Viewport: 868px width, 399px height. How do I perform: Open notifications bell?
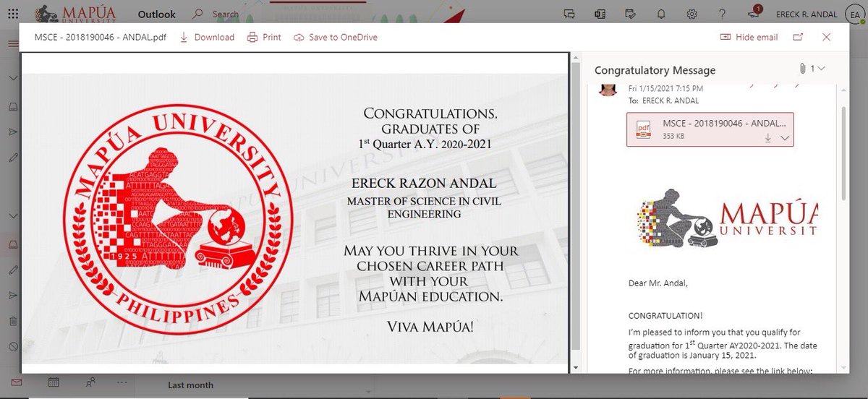[x=661, y=14]
